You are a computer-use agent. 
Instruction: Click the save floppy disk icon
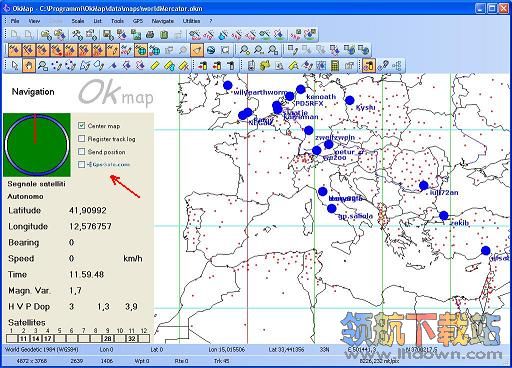(108, 35)
